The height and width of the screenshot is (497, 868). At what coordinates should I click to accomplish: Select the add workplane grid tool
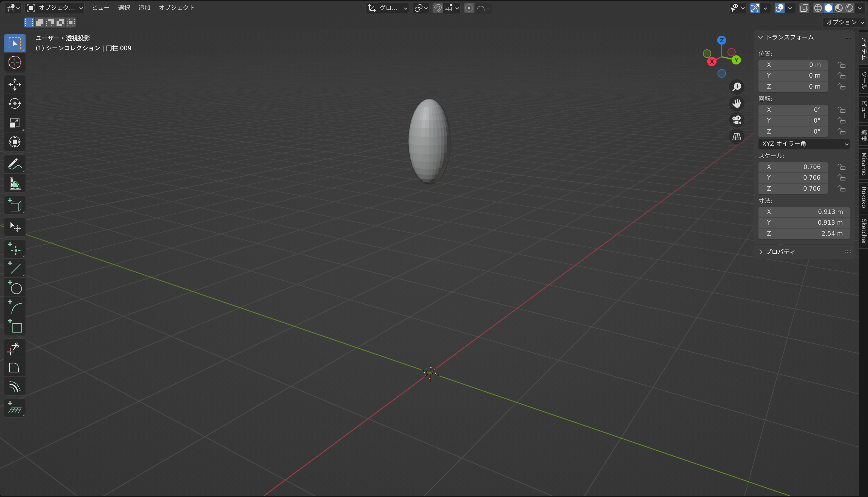(15, 408)
